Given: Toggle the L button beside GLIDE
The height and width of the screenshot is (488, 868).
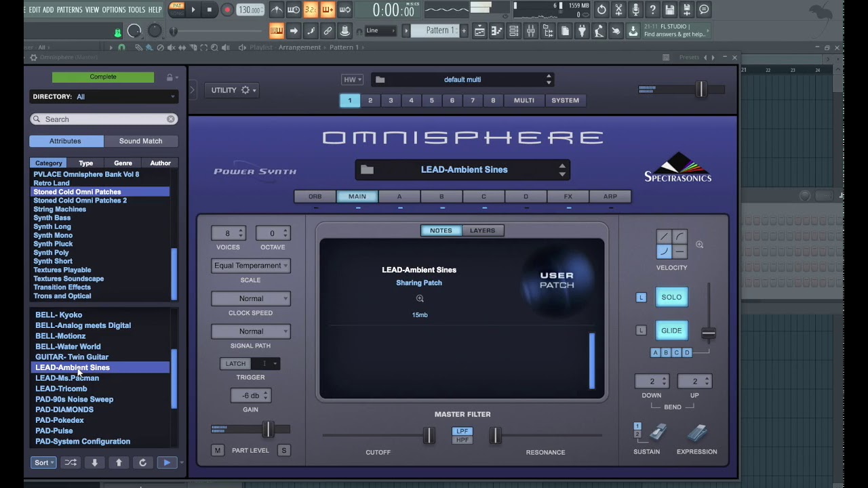Looking at the screenshot, I should [641, 331].
